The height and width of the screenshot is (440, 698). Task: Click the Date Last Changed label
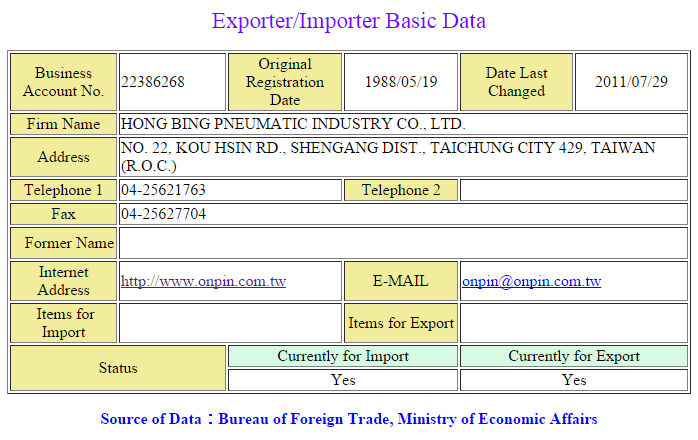pos(516,82)
